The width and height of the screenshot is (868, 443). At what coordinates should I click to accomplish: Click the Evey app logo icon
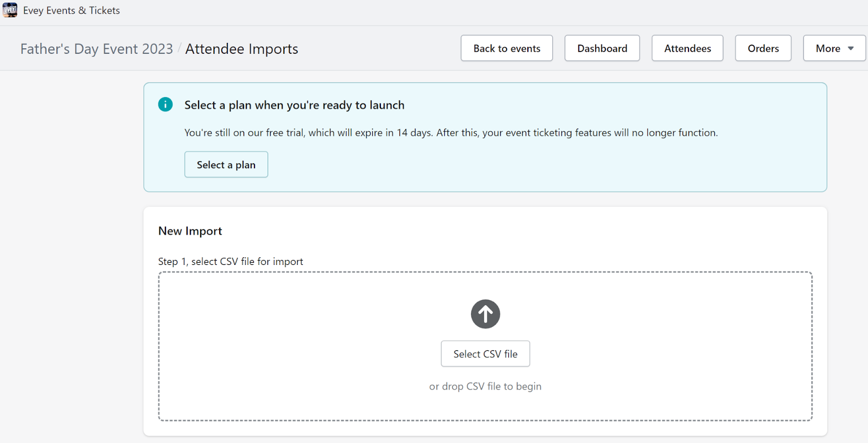10,10
